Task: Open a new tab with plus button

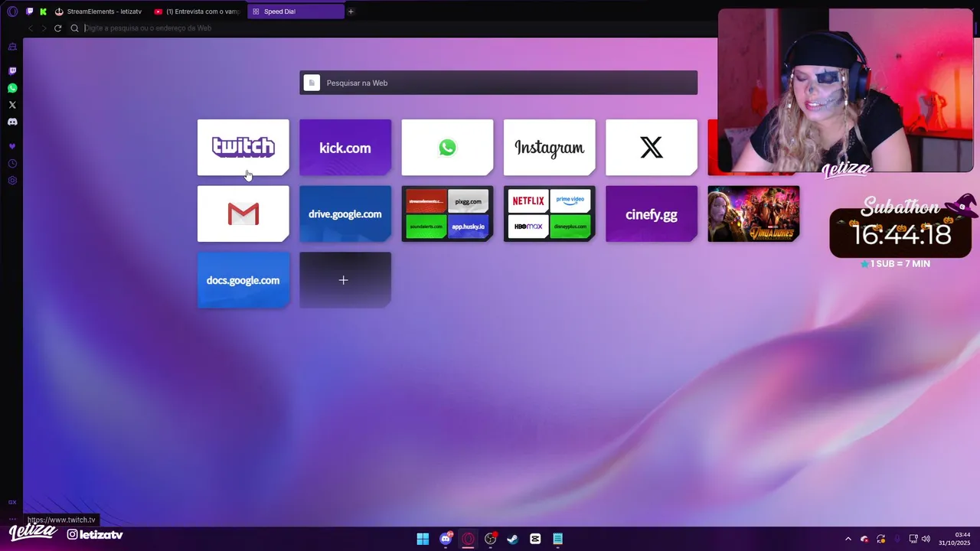Action: [x=351, y=11]
